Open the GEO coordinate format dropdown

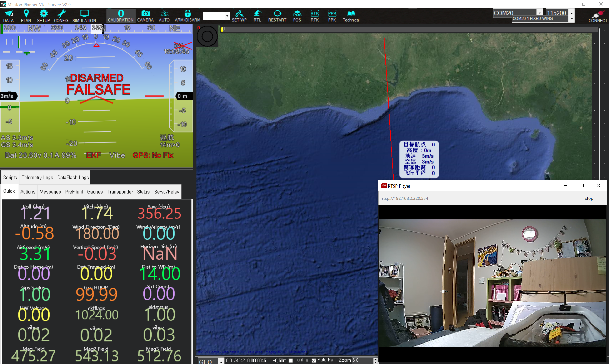tap(221, 361)
